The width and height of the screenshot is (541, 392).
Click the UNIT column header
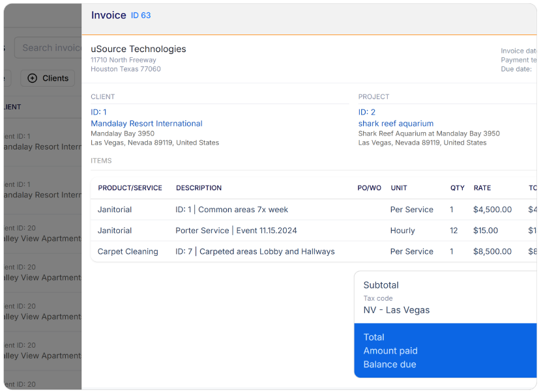pyautogui.click(x=399, y=188)
